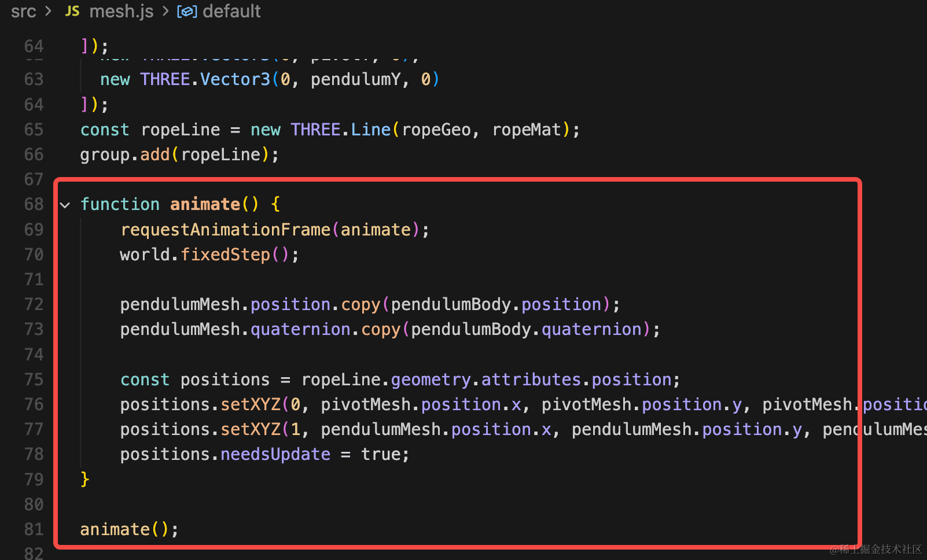Select the "default" breadcrumb symbol
Image resolution: width=927 pixels, height=560 pixels.
point(231,11)
